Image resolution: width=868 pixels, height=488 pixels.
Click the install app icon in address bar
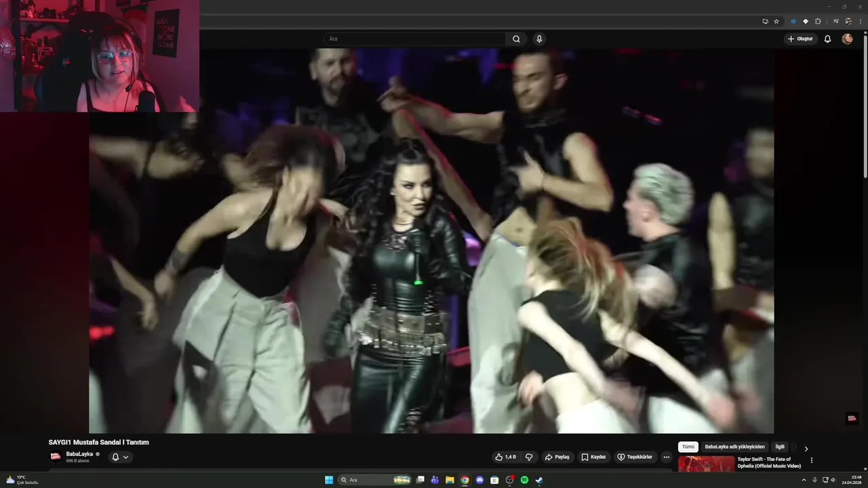coord(765,21)
